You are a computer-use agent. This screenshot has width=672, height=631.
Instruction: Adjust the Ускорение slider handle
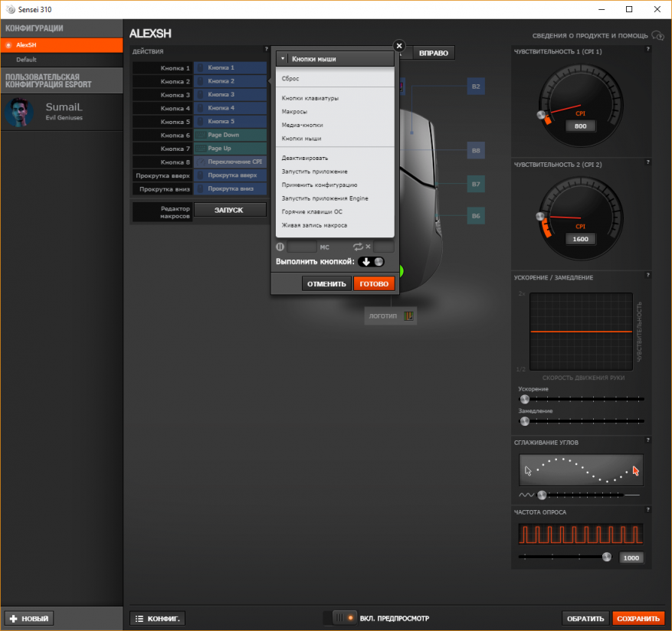[x=525, y=399]
